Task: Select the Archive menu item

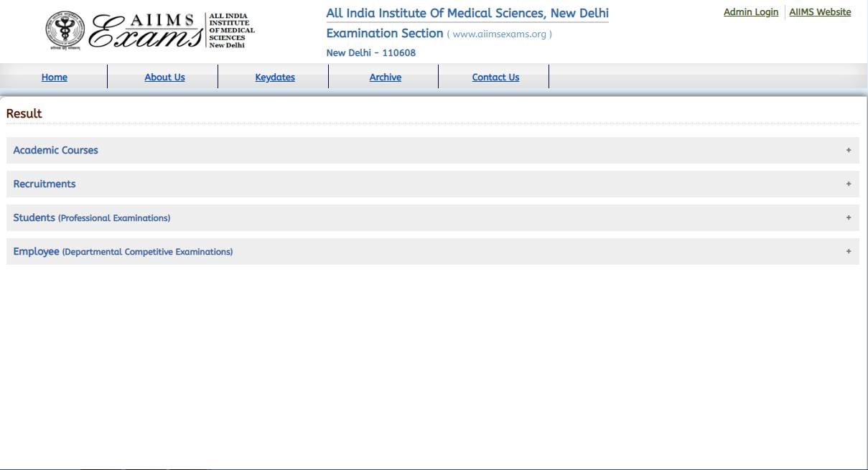Action: (386, 77)
